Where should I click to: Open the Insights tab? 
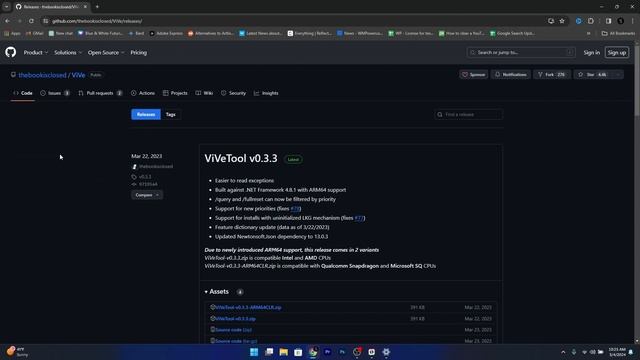click(x=266, y=93)
